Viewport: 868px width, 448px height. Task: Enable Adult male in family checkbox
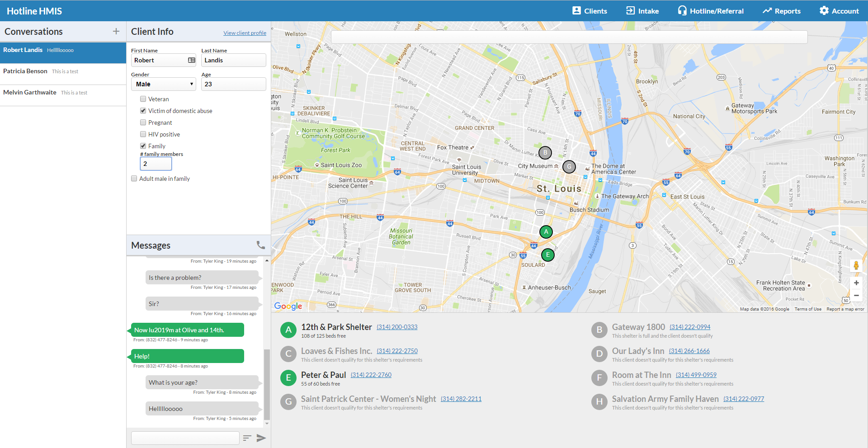(134, 179)
